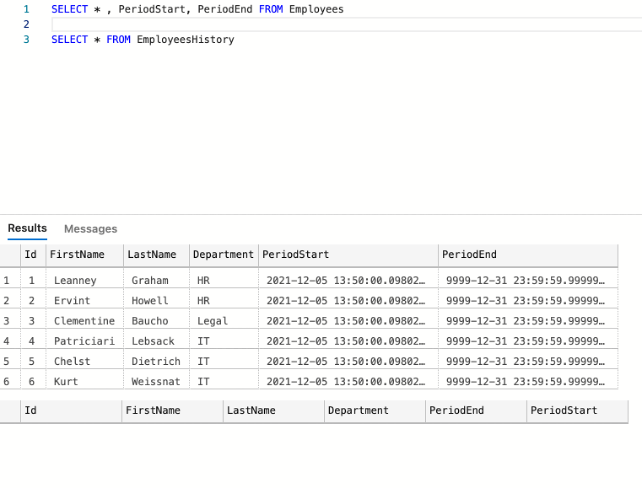
Task: Click the PeriodStart header in first results grid
Action: [348, 255]
